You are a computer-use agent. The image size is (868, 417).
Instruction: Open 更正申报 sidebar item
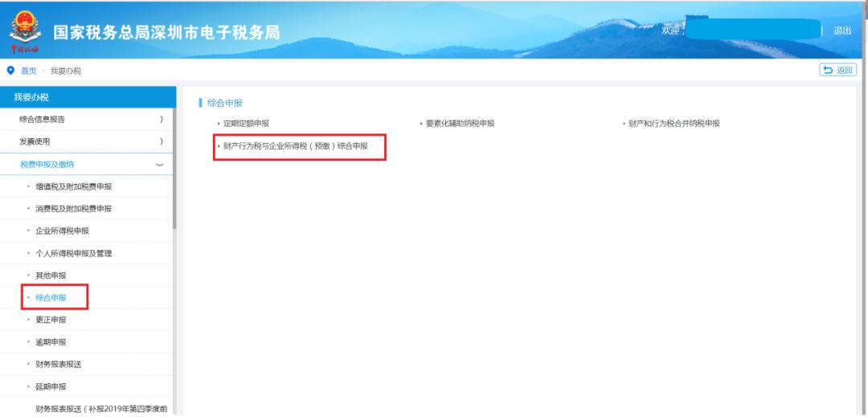tap(51, 320)
